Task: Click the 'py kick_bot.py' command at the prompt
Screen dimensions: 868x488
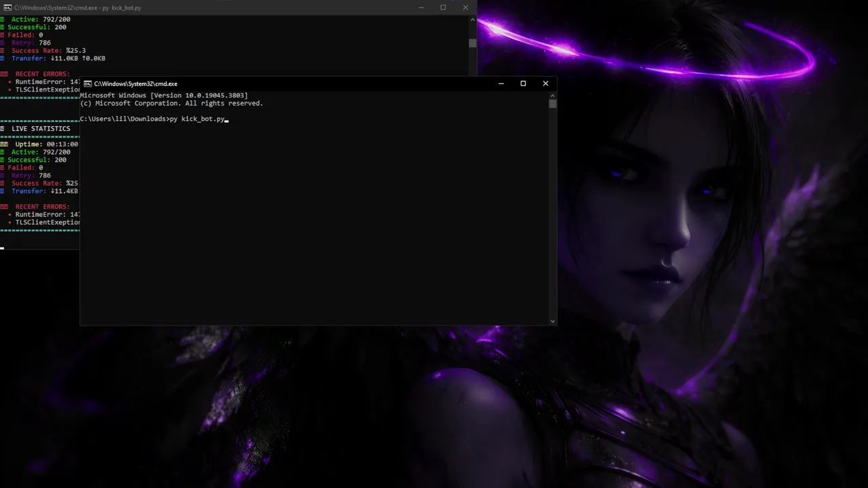Action: [x=197, y=119]
